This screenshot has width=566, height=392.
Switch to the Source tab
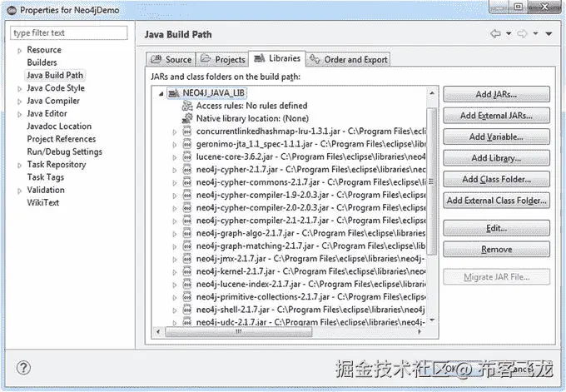pyautogui.click(x=171, y=59)
